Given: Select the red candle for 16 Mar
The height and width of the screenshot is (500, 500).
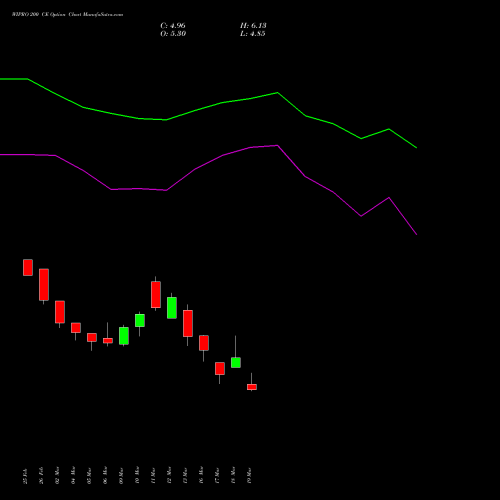Looking at the screenshot, I should pyautogui.click(x=204, y=343).
